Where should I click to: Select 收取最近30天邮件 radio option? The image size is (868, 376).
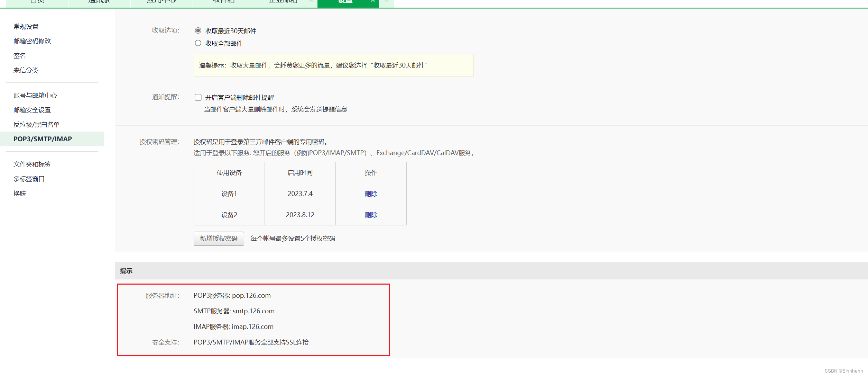198,31
